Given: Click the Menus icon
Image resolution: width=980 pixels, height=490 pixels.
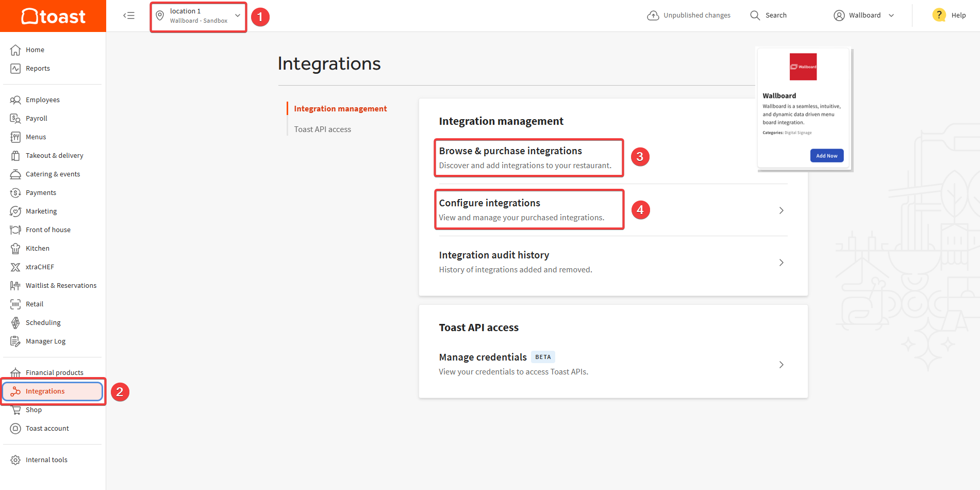Looking at the screenshot, I should 15,137.
